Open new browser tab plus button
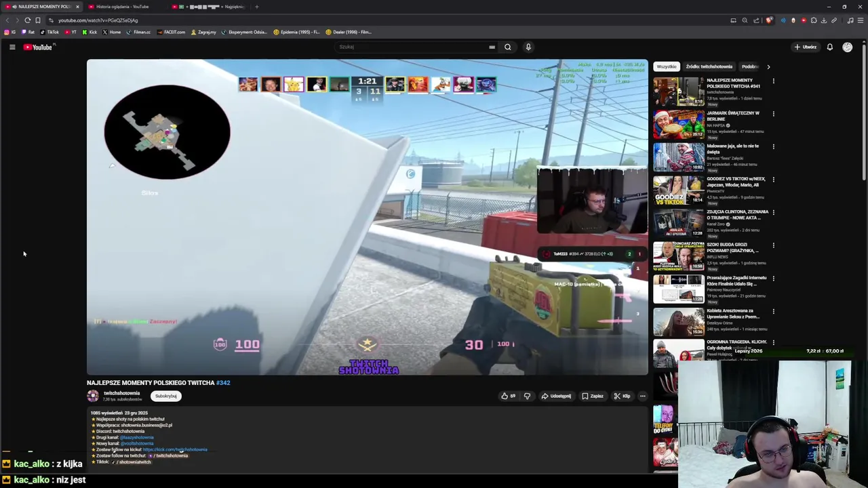868x488 pixels. [x=256, y=7]
